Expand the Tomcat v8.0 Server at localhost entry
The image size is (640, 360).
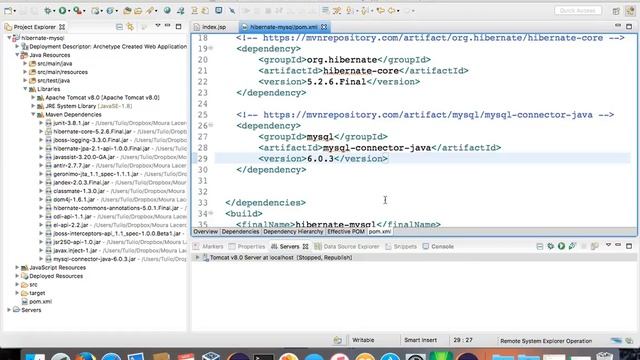(198, 258)
